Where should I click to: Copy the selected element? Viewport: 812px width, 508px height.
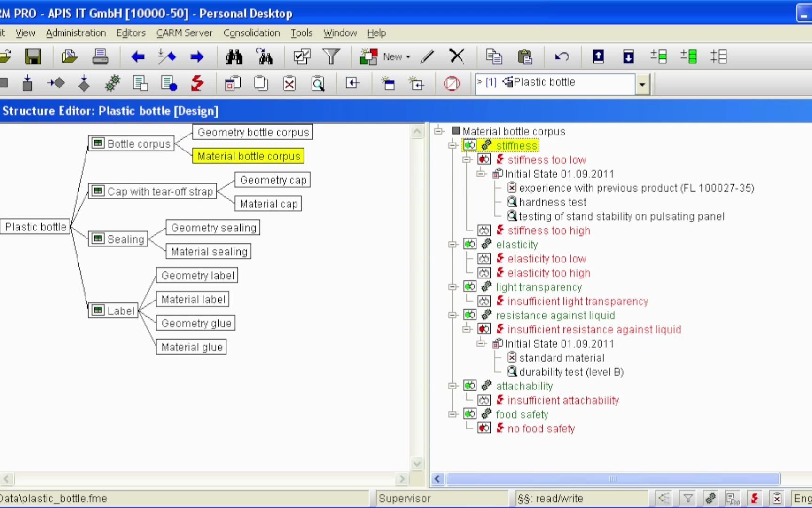coord(493,56)
